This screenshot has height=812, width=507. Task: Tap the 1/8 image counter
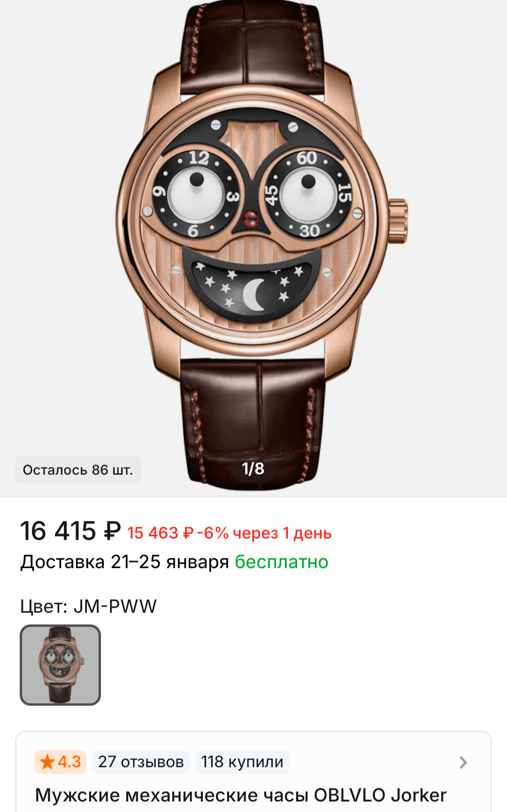(x=253, y=469)
